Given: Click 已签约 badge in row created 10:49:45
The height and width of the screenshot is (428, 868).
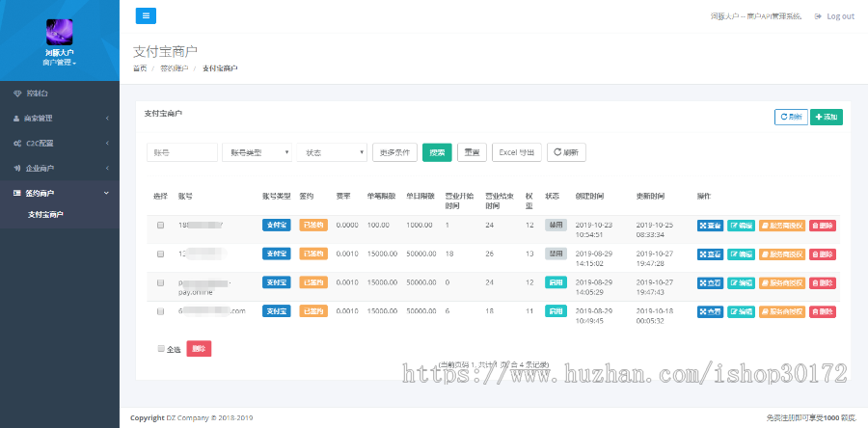Looking at the screenshot, I should point(313,311).
